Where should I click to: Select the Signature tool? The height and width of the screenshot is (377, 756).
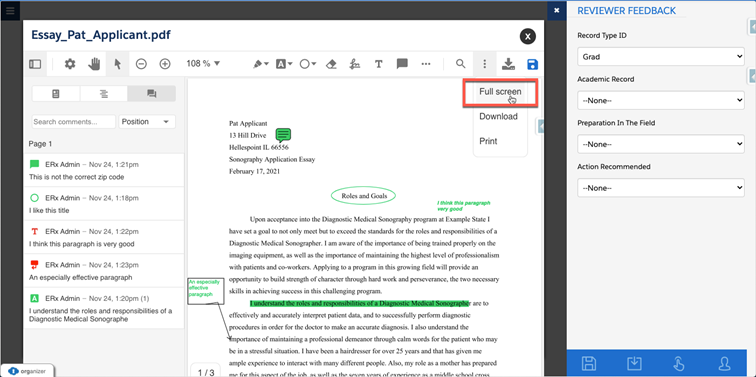coord(355,64)
